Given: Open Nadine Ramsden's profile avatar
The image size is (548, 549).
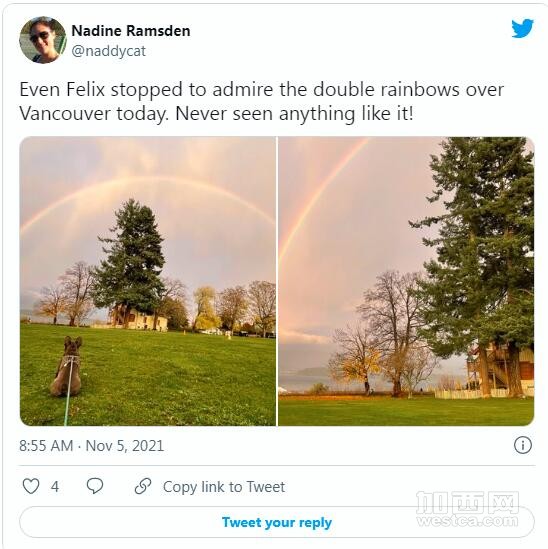Looking at the screenshot, I should (x=43, y=40).
